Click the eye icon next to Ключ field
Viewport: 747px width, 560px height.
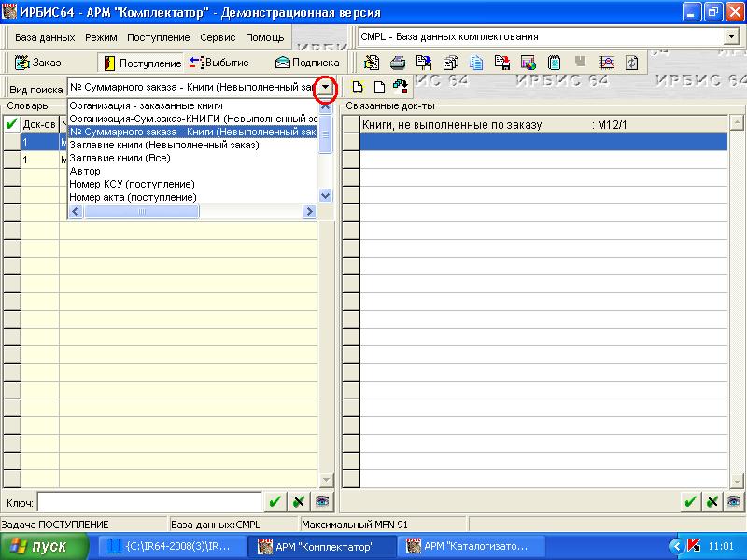coord(322,501)
